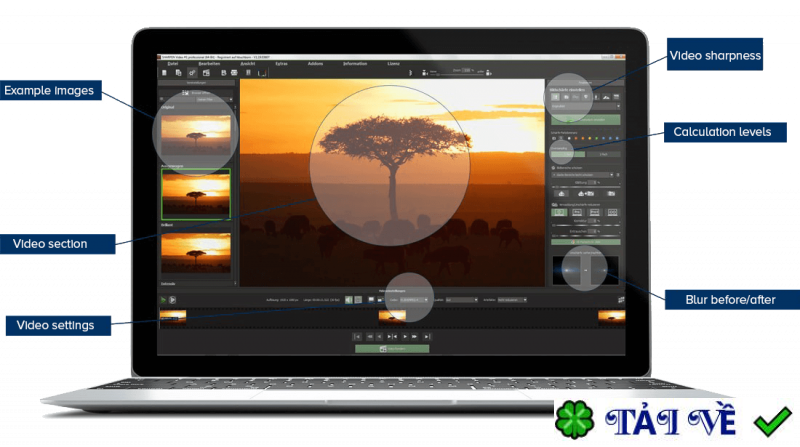
Task: Jump to the first frame
Action: tap(357, 337)
